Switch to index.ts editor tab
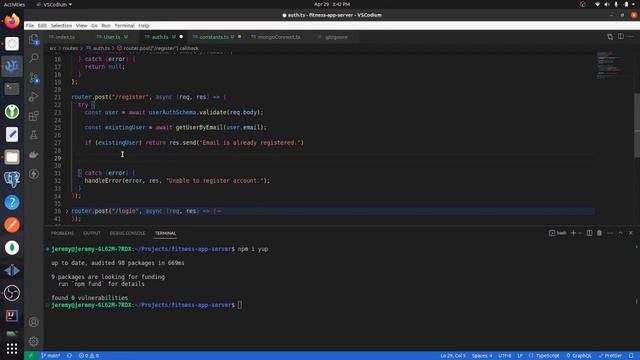The image size is (640, 360). [65, 37]
